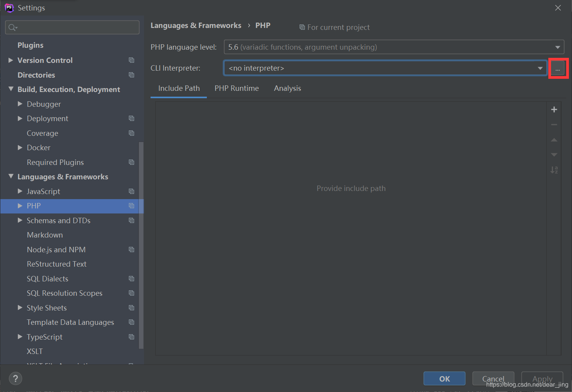Focus the settings search field

coord(72,27)
